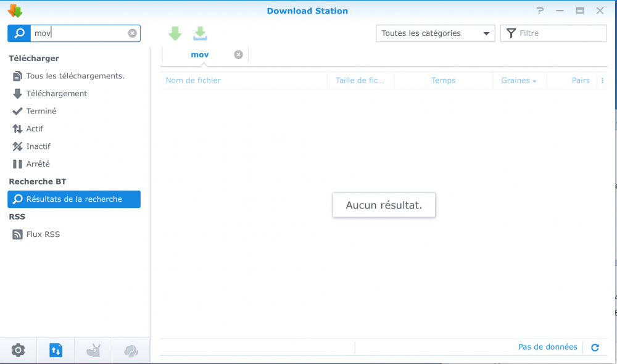
Task: Click the BT/HTTP transfer icon at bottom
Action: [56, 350]
